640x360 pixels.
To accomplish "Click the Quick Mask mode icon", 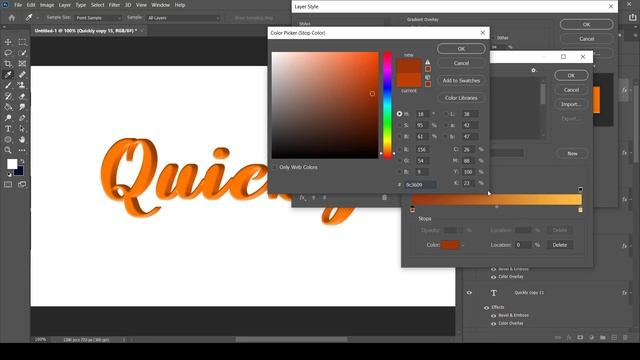I will (8, 184).
